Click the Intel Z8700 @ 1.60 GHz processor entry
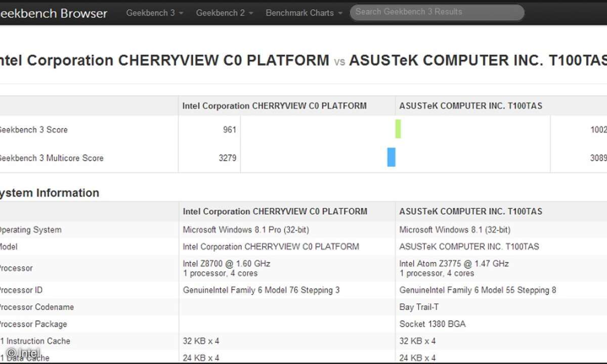607x364 pixels. click(227, 263)
